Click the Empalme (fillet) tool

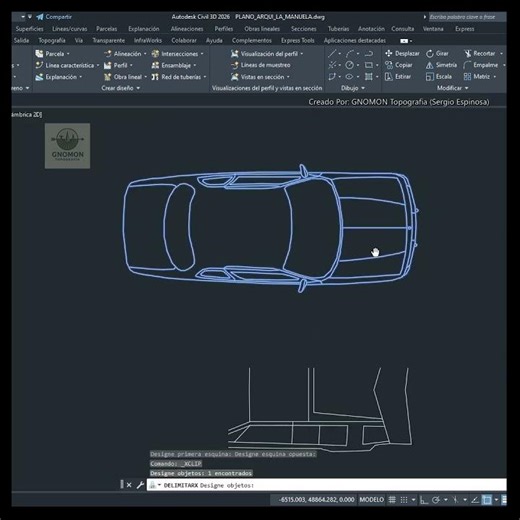pyautogui.click(x=481, y=65)
